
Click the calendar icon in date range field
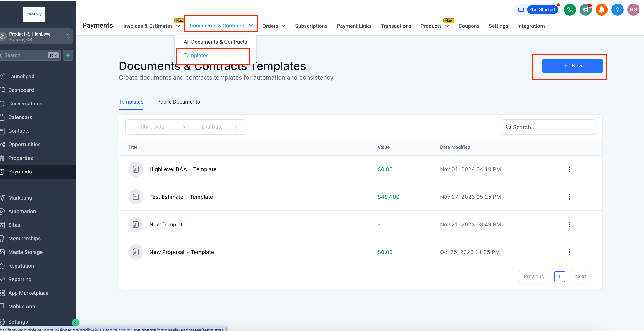(x=238, y=127)
